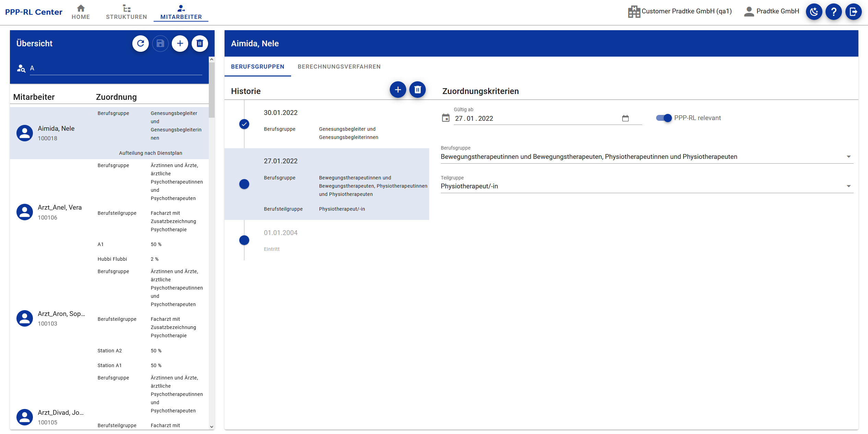
Task: Open the Teilgruppe dropdown
Action: point(647,186)
